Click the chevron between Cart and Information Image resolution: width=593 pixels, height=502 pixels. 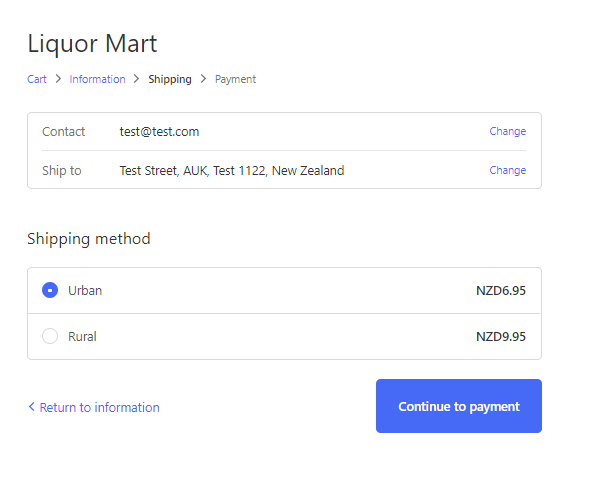coord(58,79)
